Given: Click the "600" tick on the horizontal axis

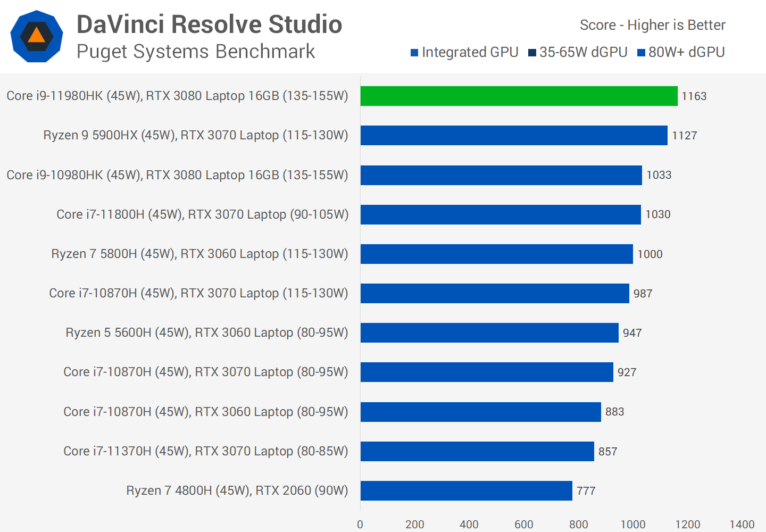Looking at the screenshot, I should click(524, 525).
